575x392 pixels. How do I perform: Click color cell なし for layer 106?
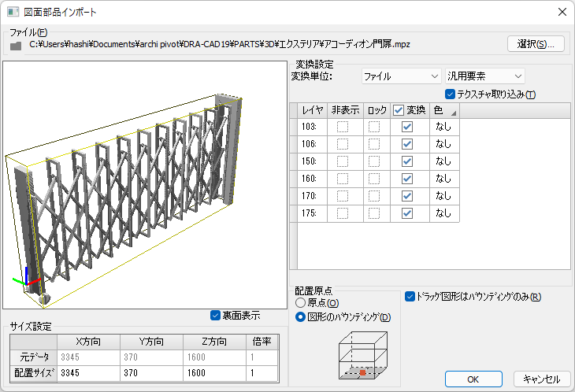pyautogui.click(x=443, y=144)
